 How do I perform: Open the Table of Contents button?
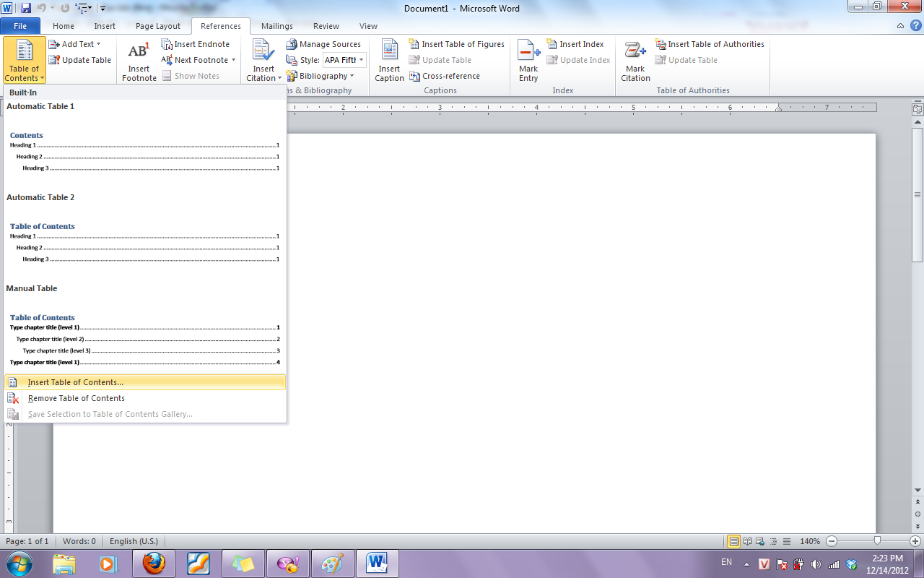(25, 60)
